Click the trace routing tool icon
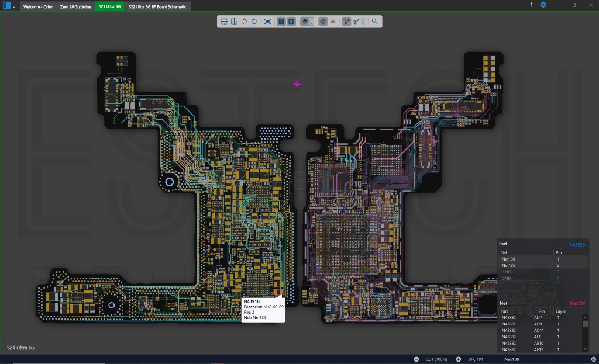The height and width of the screenshot is (364, 599). pos(356,22)
